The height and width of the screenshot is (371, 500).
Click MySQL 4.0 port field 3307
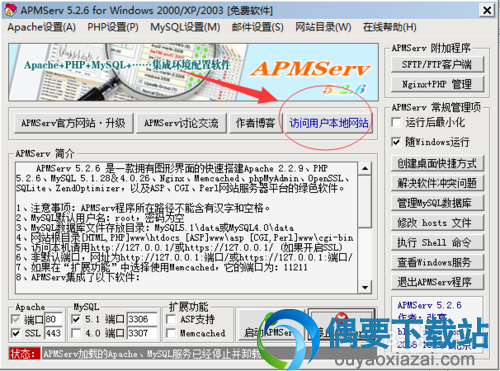pyautogui.click(x=142, y=333)
